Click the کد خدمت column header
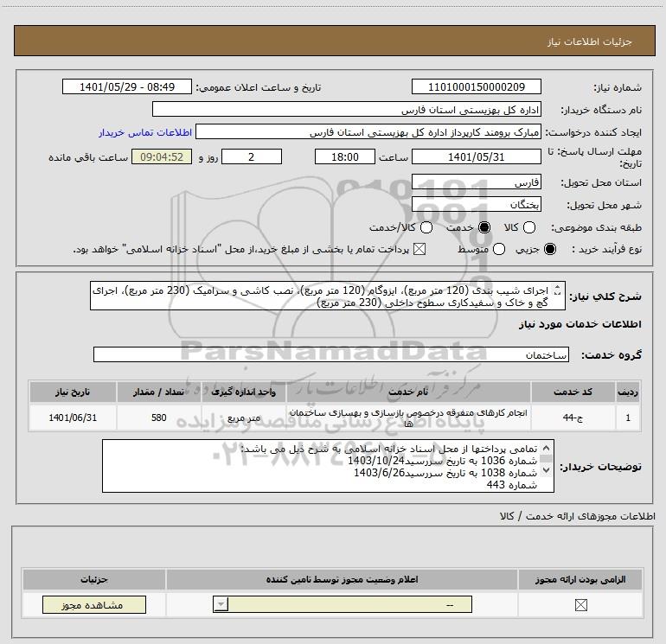Screen dimensions: 666x644 point(573,392)
